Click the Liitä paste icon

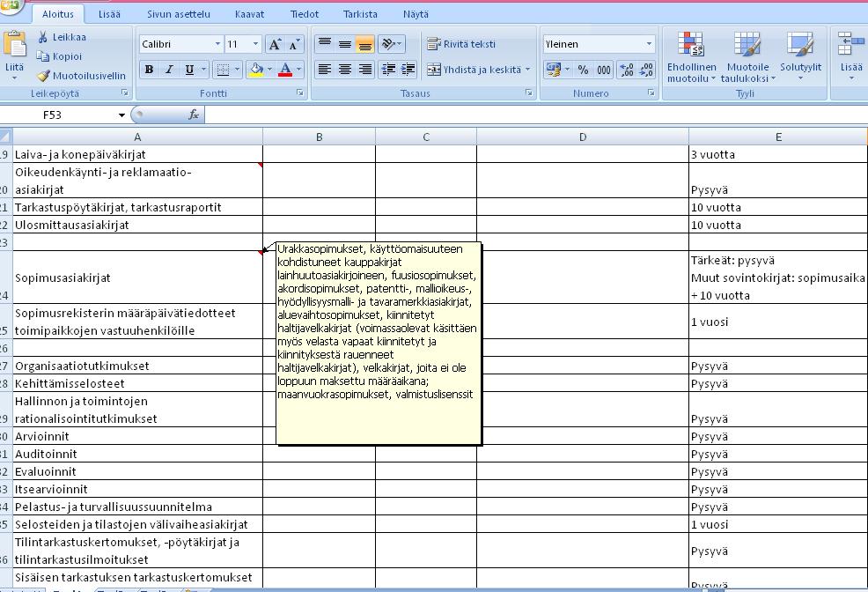(x=14, y=46)
